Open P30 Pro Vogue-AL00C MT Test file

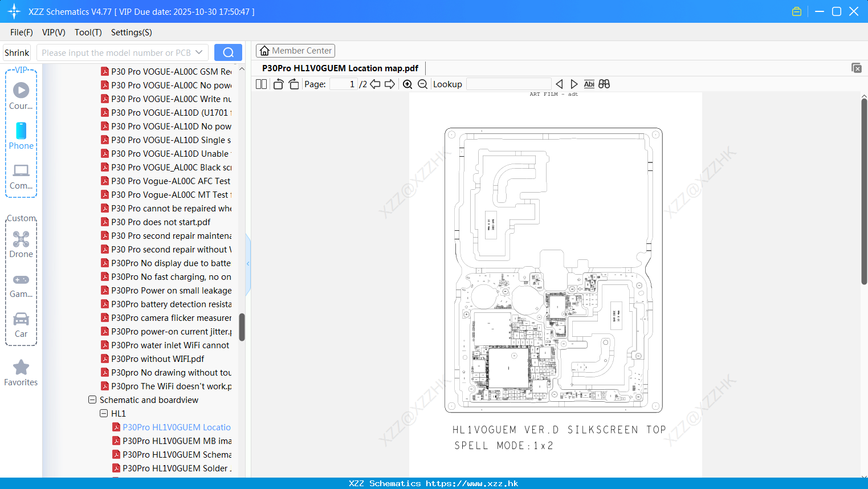[166, 194]
